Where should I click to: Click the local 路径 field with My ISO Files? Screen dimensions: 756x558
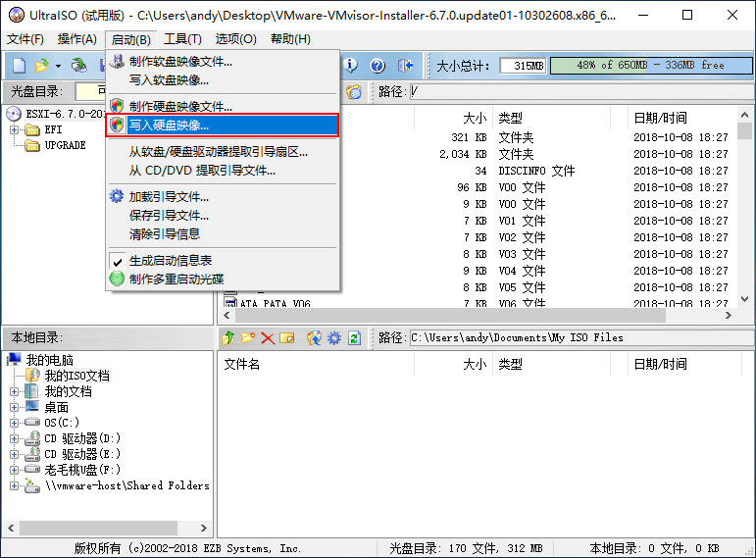click(581, 337)
